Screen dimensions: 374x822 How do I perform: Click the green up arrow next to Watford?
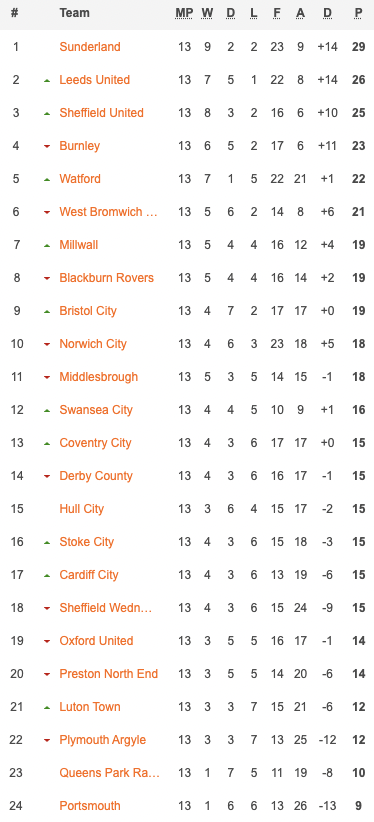tap(47, 179)
